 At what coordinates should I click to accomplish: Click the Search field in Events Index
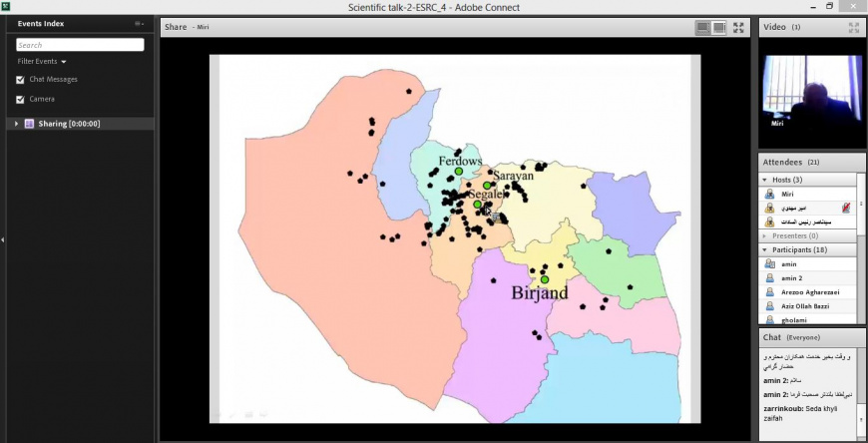click(x=80, y=45)
